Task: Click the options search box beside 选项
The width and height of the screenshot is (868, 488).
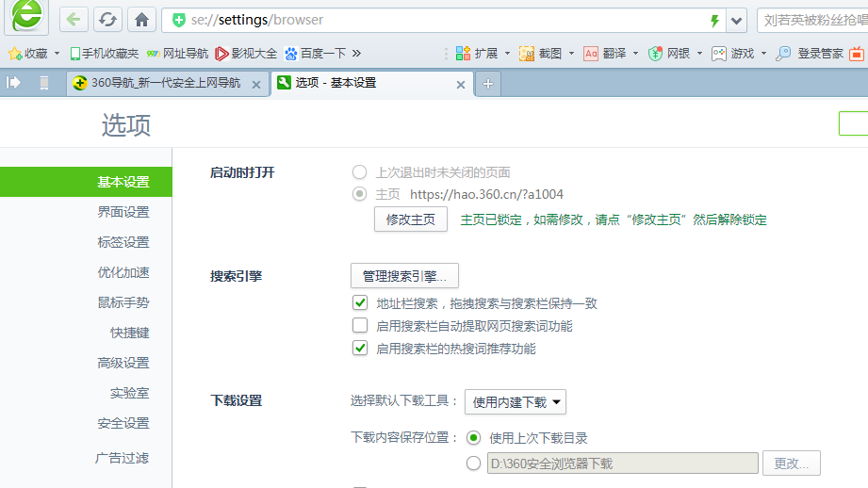Action: (x=853, y=123)
